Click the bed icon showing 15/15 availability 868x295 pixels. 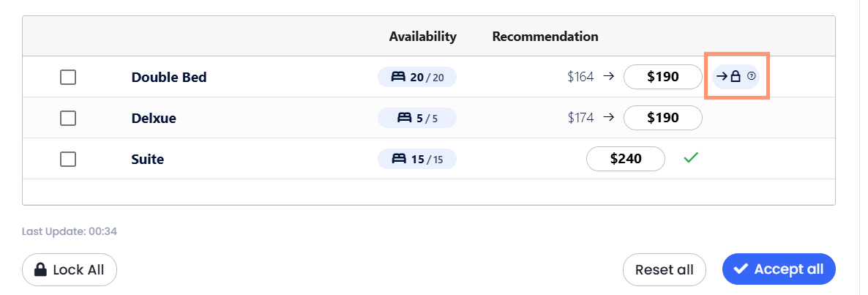[x=399, y=159]
